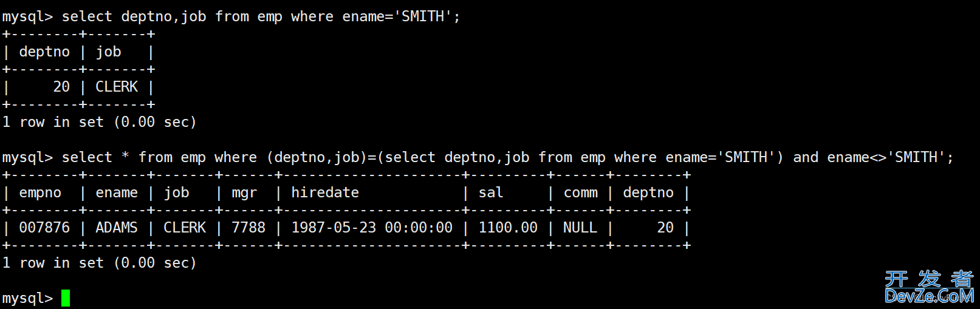Viewport: 980px width, 309px height.
Task: Click the sal value 1100.00
Action: (508, 228)
